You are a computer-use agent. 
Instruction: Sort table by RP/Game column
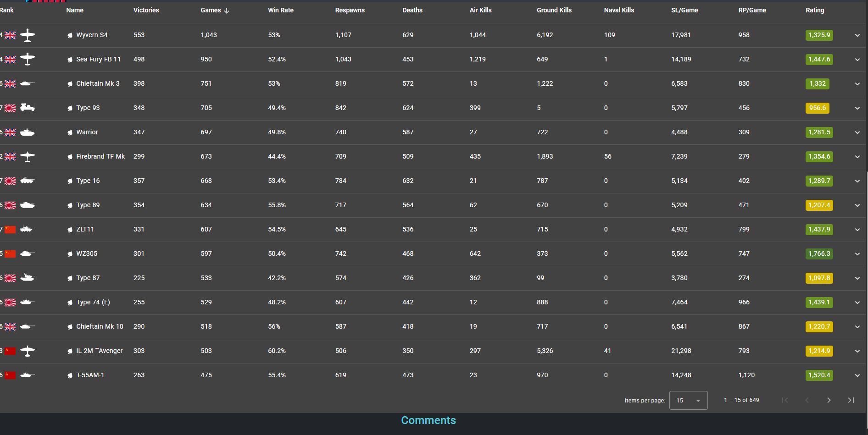(752, 10)
